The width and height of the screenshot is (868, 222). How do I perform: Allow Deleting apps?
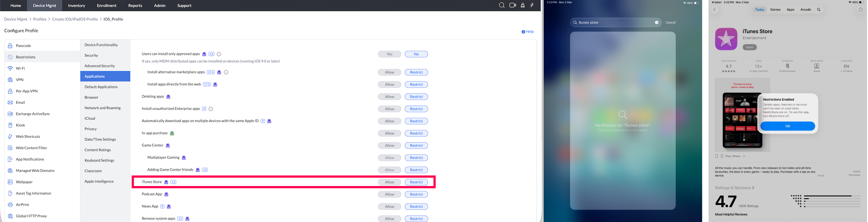[x=390, y=97]
